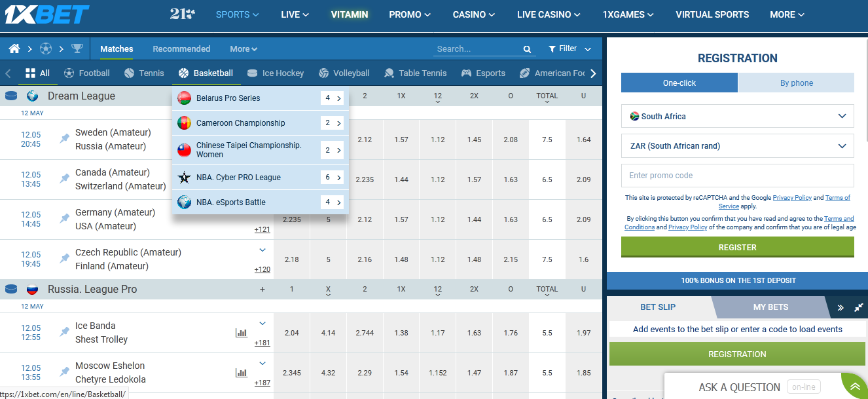
Task: Open NBA Cyber PRO League
Action: coord(261,178)
